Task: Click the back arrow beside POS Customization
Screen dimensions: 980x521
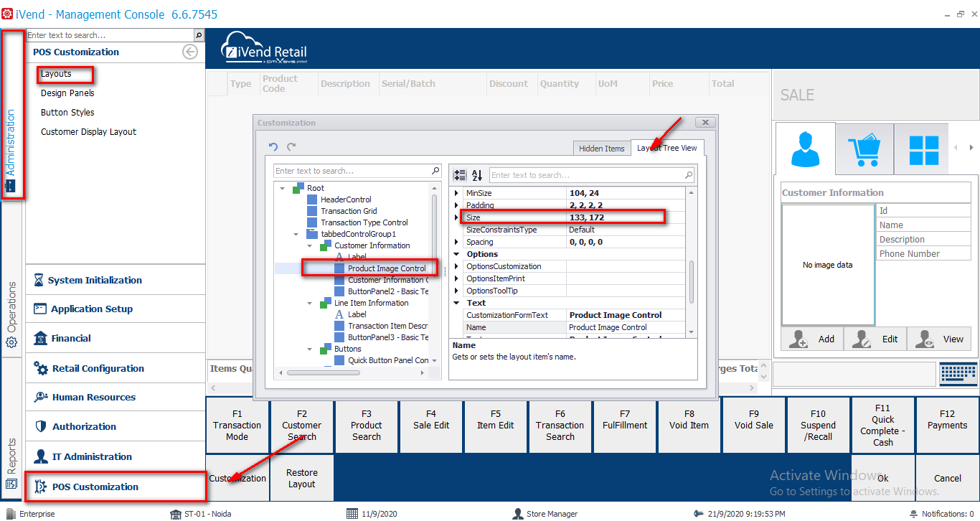Action: coord(190,52)
